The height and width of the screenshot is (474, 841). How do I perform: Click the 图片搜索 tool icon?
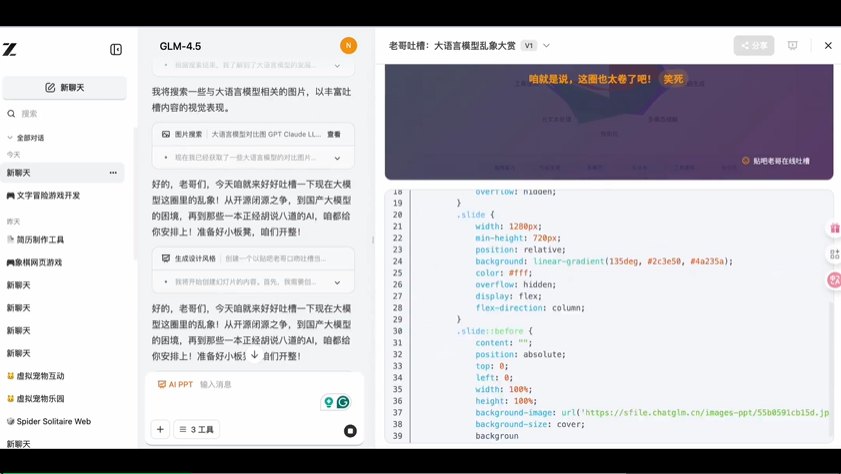point(166,134)
